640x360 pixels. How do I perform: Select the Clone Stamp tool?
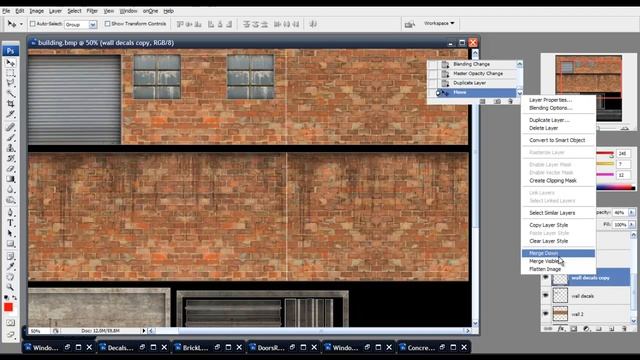coord(11,148)
